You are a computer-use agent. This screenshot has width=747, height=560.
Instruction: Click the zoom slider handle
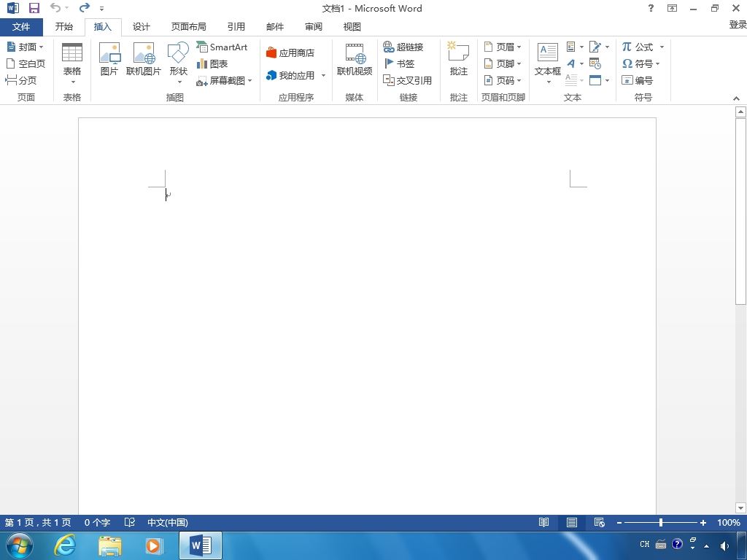click(661, 522)
